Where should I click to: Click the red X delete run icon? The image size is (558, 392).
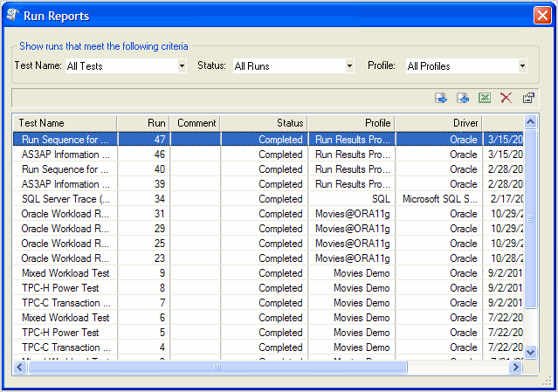(x=506, y=98)
